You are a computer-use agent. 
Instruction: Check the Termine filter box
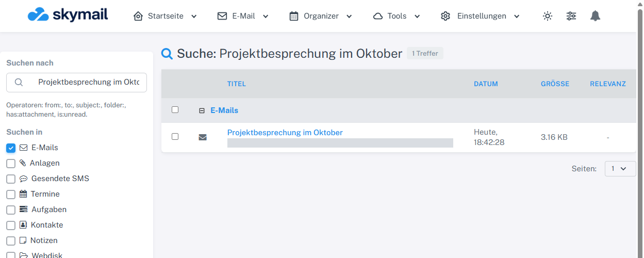pyautogui.click(x=11, y=195)
